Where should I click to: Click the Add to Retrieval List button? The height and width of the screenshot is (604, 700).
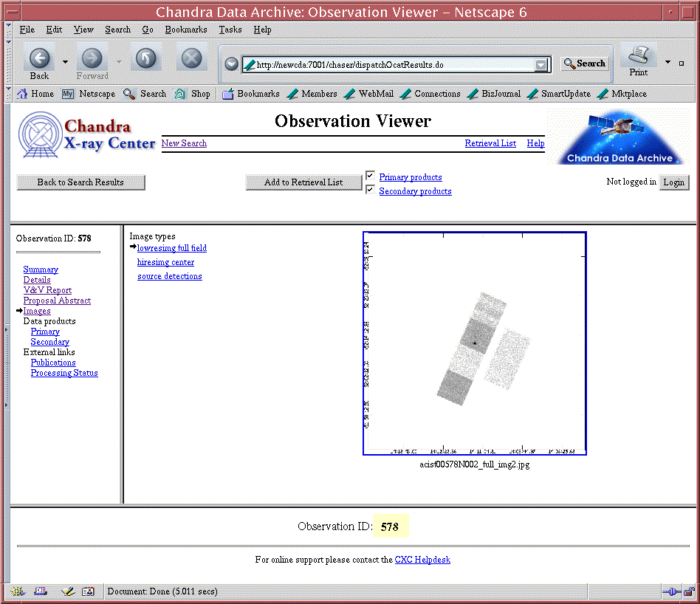pos(303,182)
